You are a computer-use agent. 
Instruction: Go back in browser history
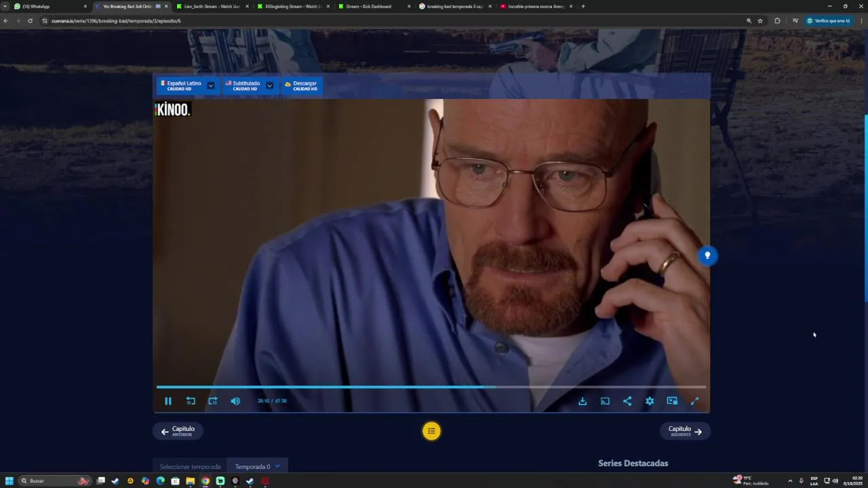[5, 21]
